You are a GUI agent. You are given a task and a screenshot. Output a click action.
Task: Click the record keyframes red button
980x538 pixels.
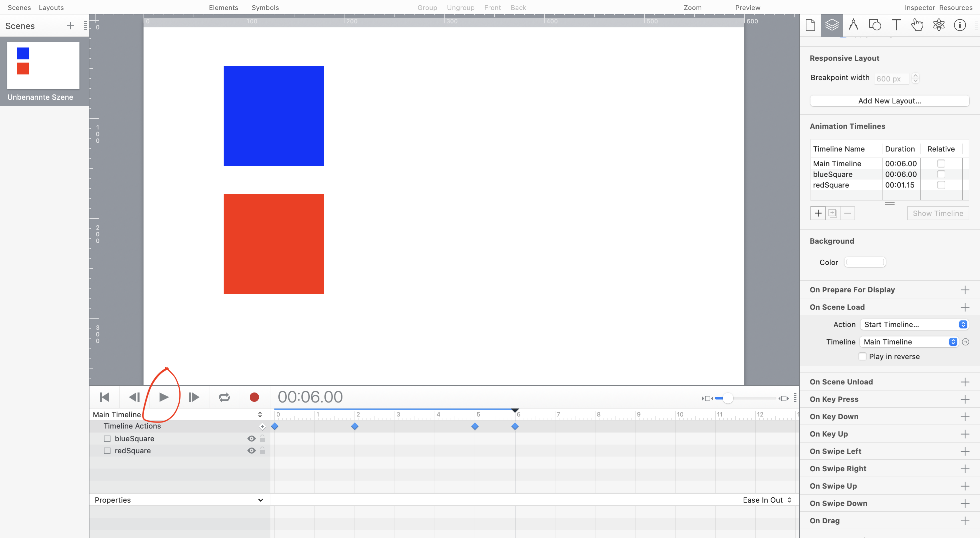[x=254, y=397]
